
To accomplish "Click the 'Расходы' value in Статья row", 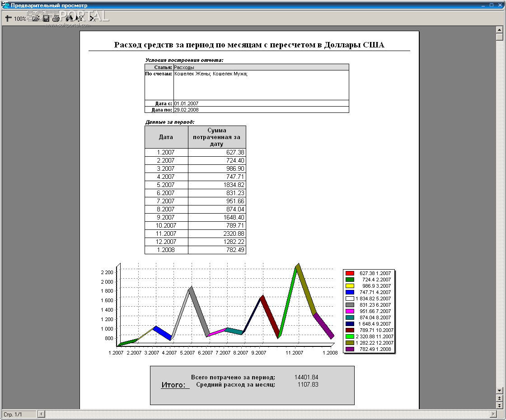I will [184, 67].
